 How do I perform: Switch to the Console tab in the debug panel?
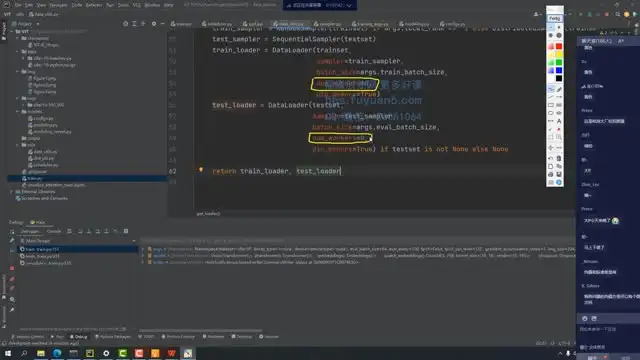click(53, 231)
